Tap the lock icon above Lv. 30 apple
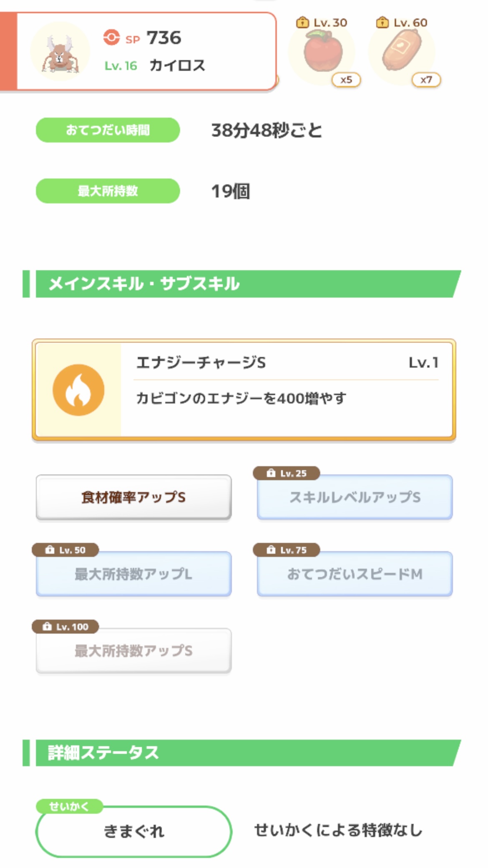Viewport: 488px width, 868px height. 302,23
